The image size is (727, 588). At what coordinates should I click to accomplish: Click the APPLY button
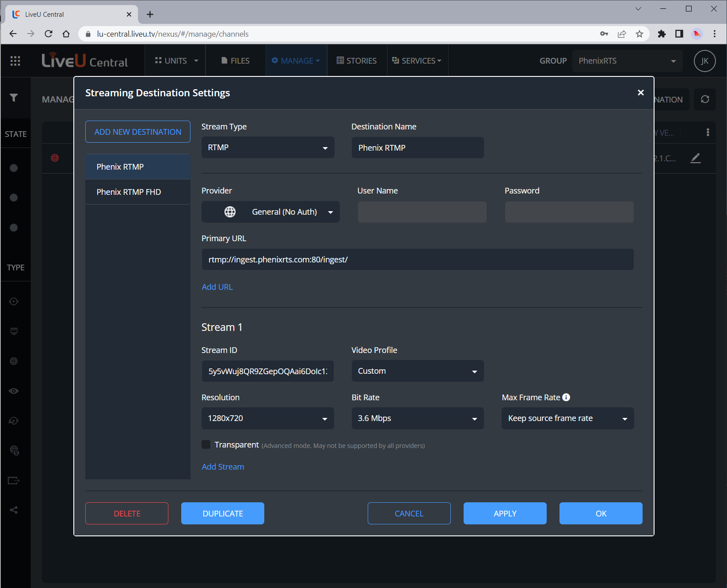(x=505, y=513)
